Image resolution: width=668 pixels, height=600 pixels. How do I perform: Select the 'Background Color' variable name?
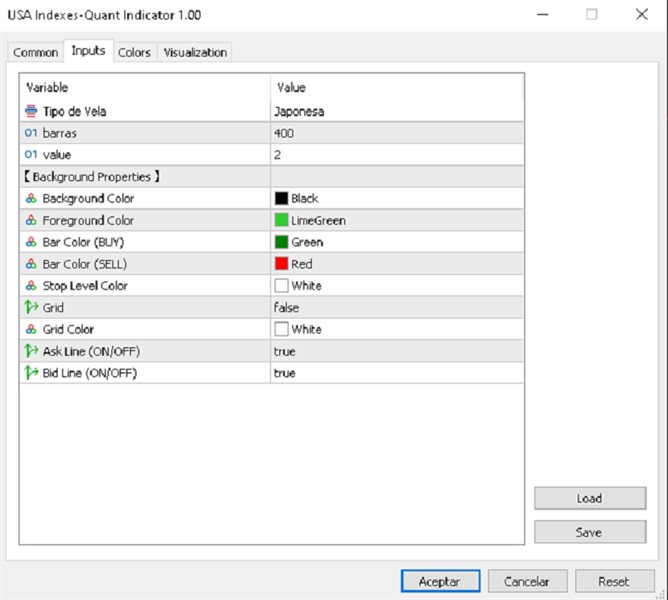point(88,199)
